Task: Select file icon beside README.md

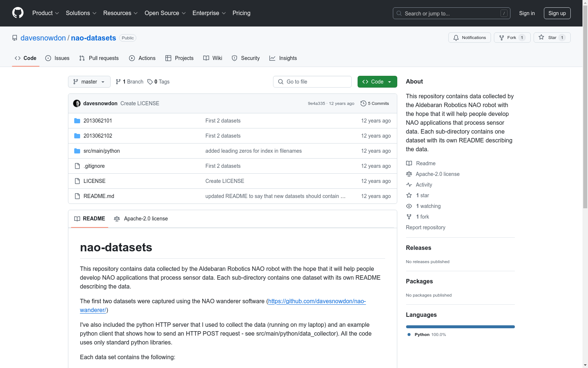Action: point(77,196)
